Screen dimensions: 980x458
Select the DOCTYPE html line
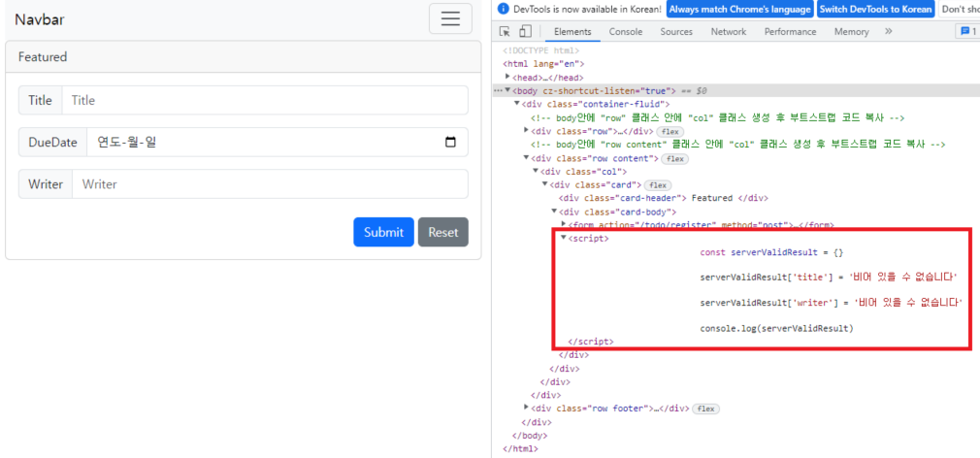coord(541,50)
